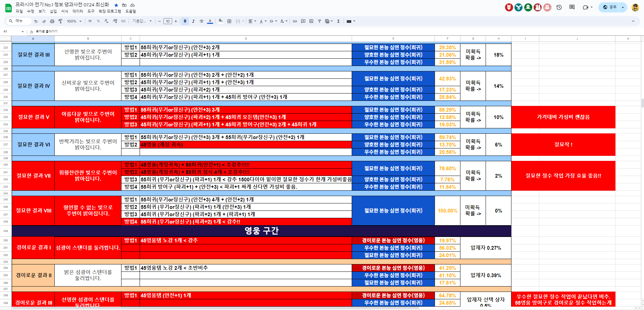Toggle italic formatting button
644x310 pixels.
tap(193, 21)
